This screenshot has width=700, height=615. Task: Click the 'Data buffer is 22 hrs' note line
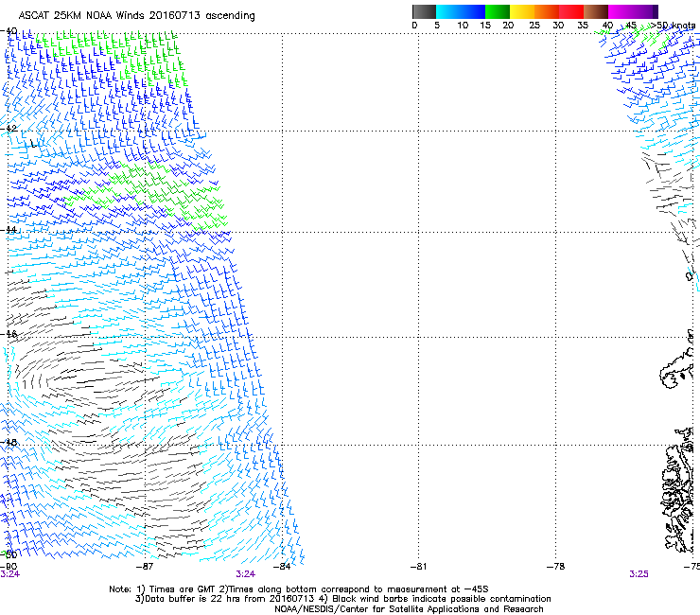point(342,599)
